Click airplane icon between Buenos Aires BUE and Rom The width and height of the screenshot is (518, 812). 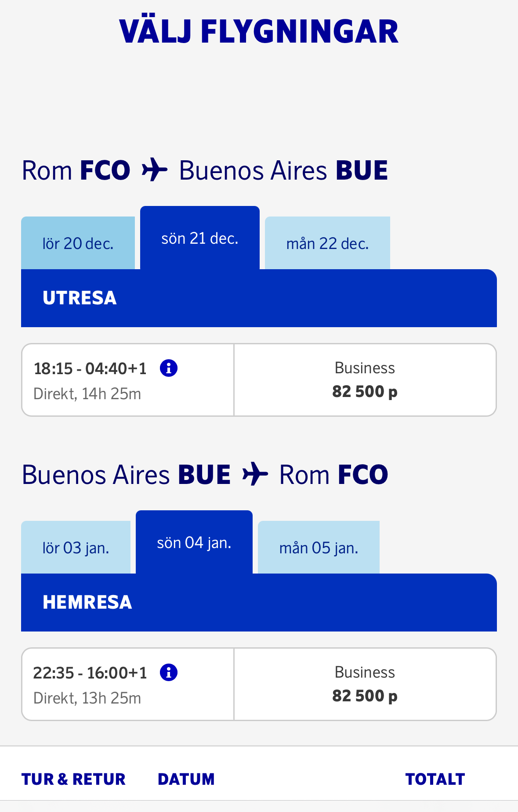pos(255,475)
